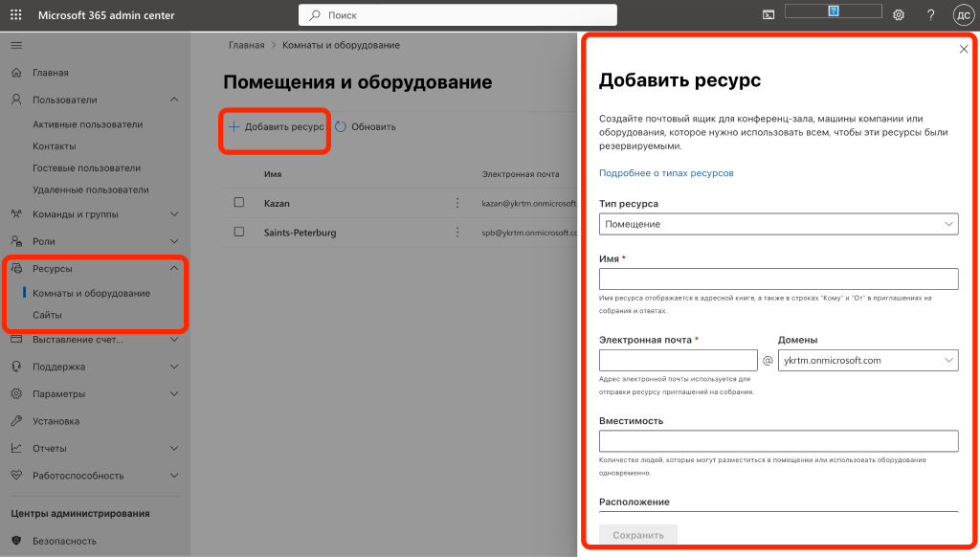Image resolution: width=980 pixels, height=557 pixels.
Task: Expand the Отчеты chevron
Action: (174, 448)
